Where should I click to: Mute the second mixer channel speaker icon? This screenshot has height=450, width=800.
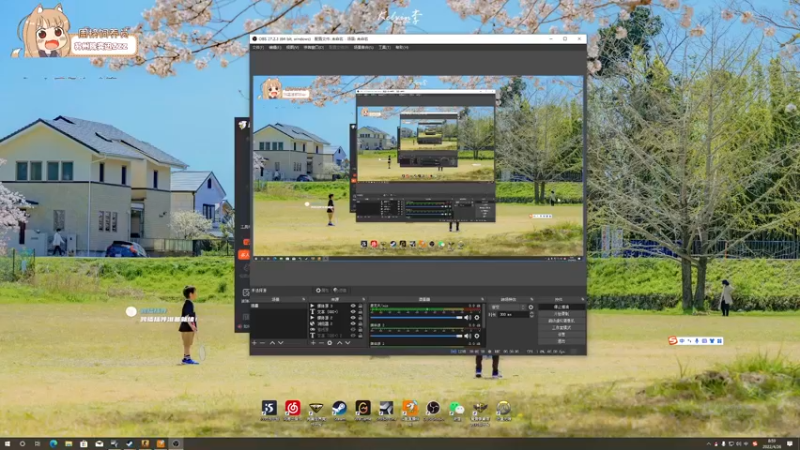point(467,336)
